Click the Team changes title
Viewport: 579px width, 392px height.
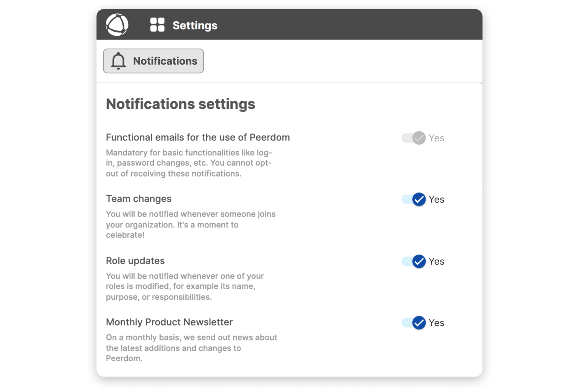pos(139,199)
